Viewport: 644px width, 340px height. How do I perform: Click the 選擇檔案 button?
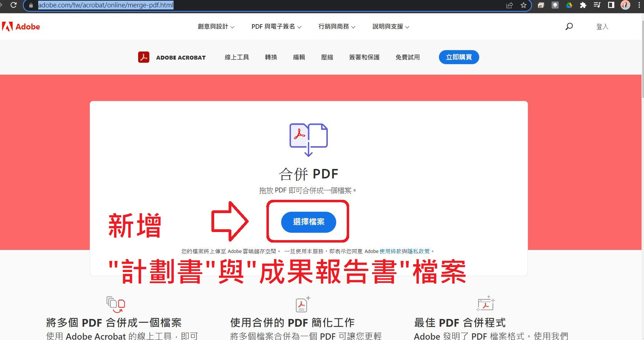(x=309, y=222)
